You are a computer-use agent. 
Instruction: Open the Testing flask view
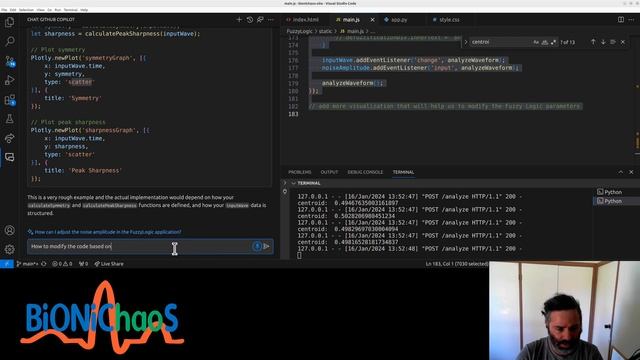click(x=9, y=119)
